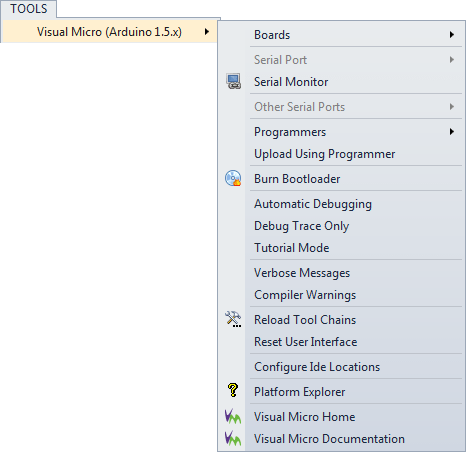Click the Platform Explorer question mark icon
466x452 pixels.
(233, 390)
